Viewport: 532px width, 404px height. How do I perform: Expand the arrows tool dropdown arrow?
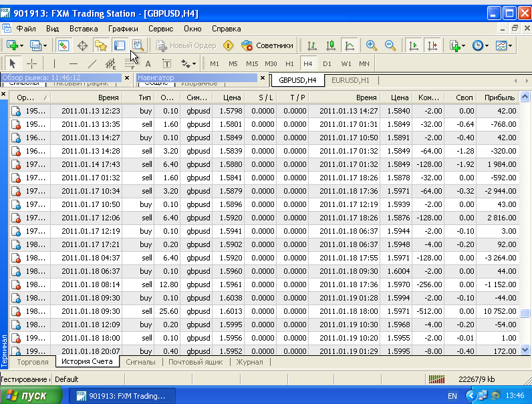point(194,64)
